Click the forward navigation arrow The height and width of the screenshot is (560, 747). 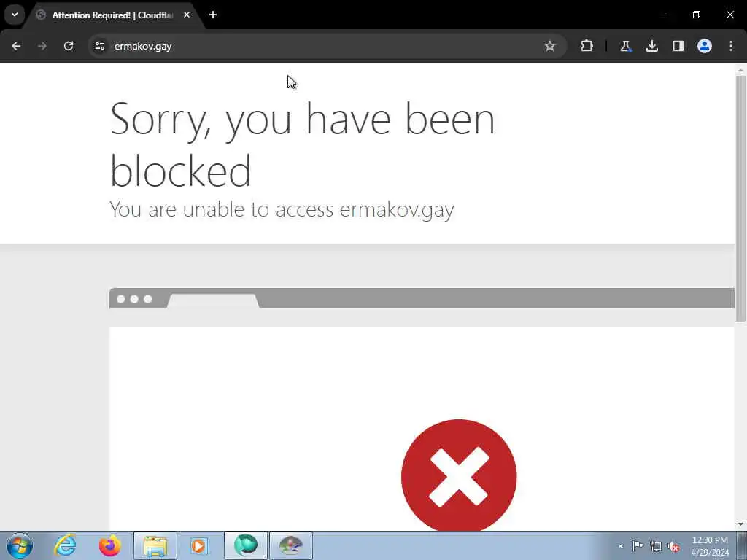coord(42,46)
